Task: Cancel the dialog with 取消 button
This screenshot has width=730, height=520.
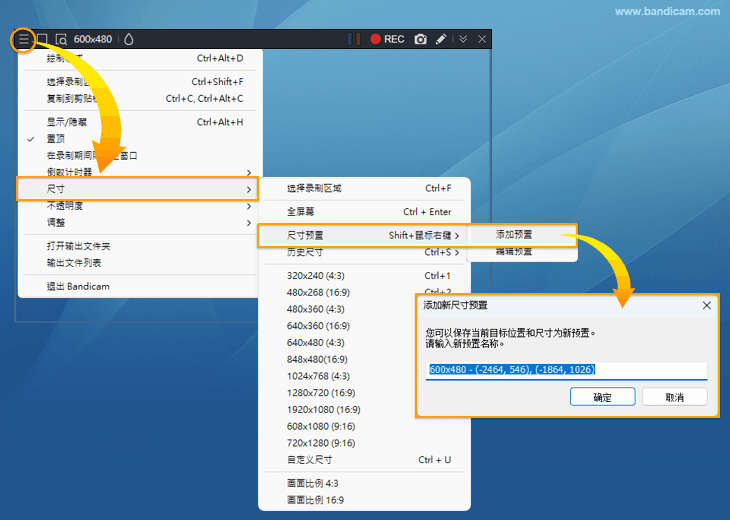Action: [x=675, y=397]
